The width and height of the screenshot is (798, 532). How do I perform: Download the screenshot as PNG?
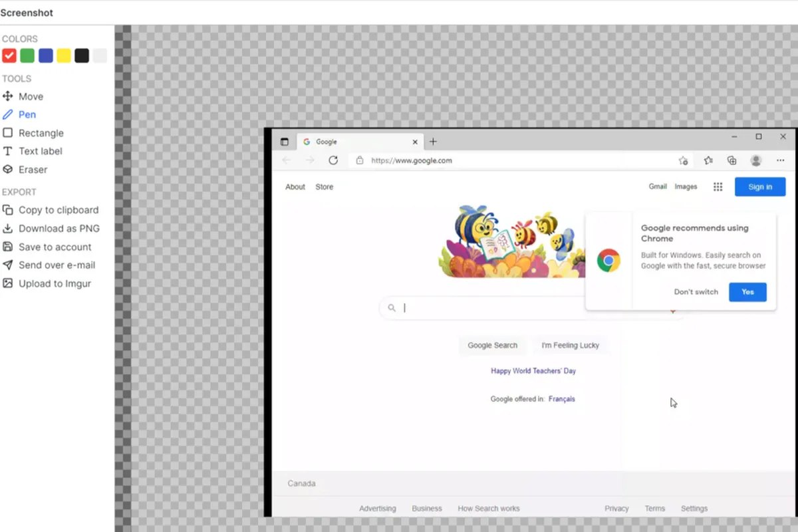point(51,228)
